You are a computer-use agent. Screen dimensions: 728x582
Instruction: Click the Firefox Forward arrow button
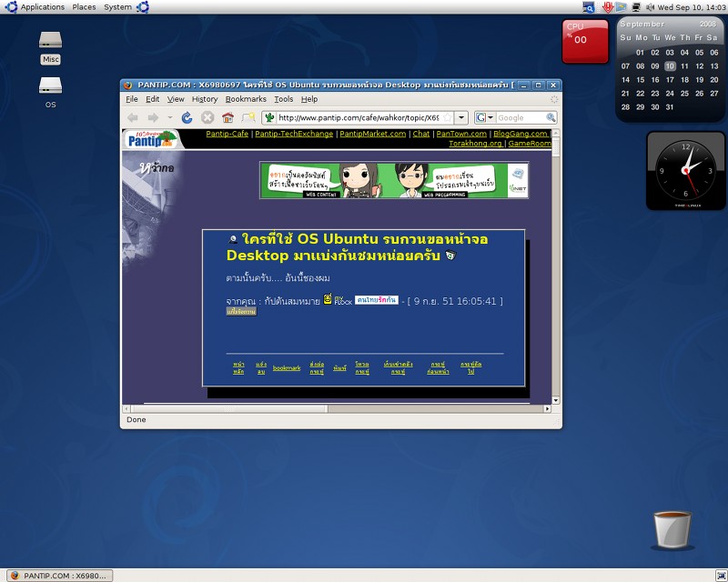(153, 118)
